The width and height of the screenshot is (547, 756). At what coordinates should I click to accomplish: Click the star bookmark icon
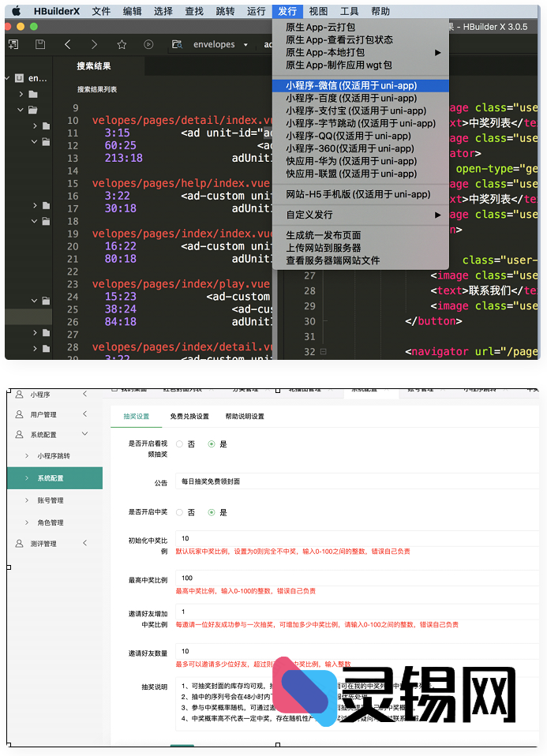[122, 45]
